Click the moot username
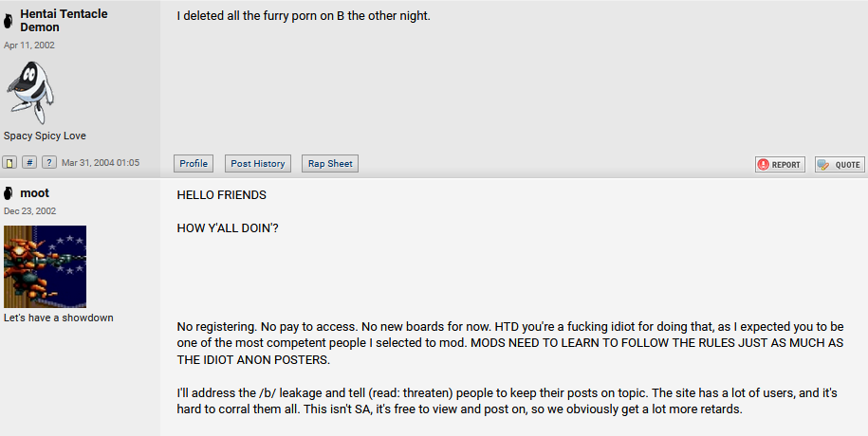 [x=34, y=193]
